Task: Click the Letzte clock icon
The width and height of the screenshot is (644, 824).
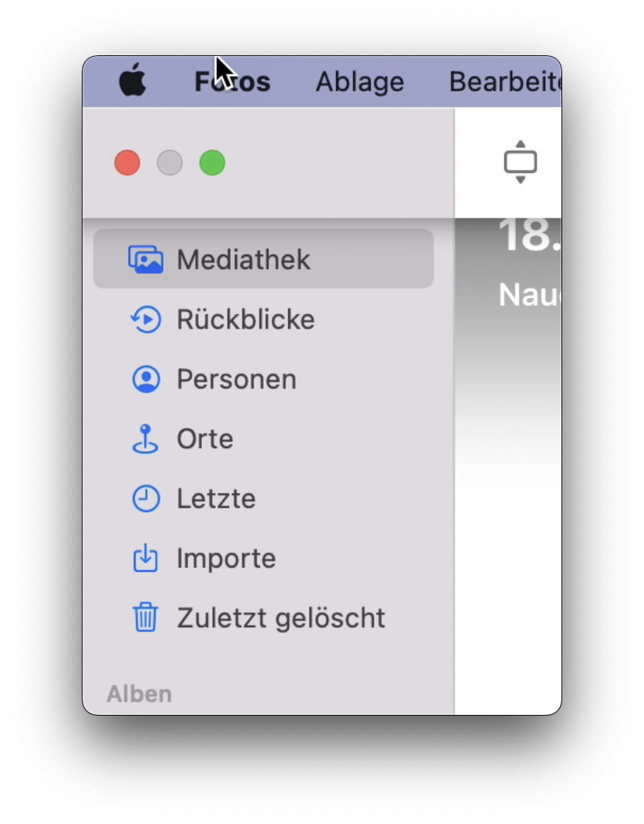Action: (x=145, y=499)
